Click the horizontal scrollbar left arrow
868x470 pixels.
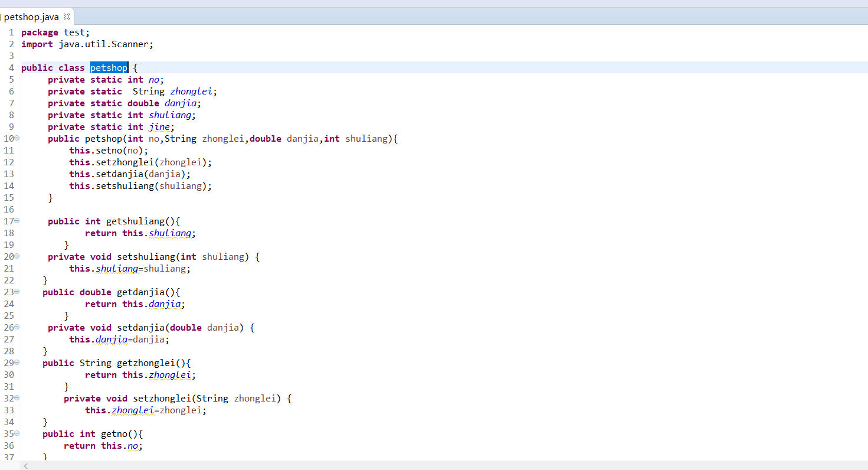click(x=25, y=466)
